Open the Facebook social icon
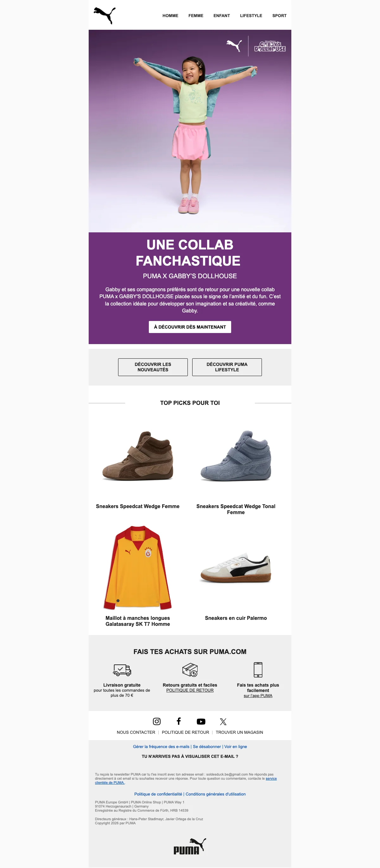Image resolution: width=380 pixels, height=868 pixels. tap(179, 721)
